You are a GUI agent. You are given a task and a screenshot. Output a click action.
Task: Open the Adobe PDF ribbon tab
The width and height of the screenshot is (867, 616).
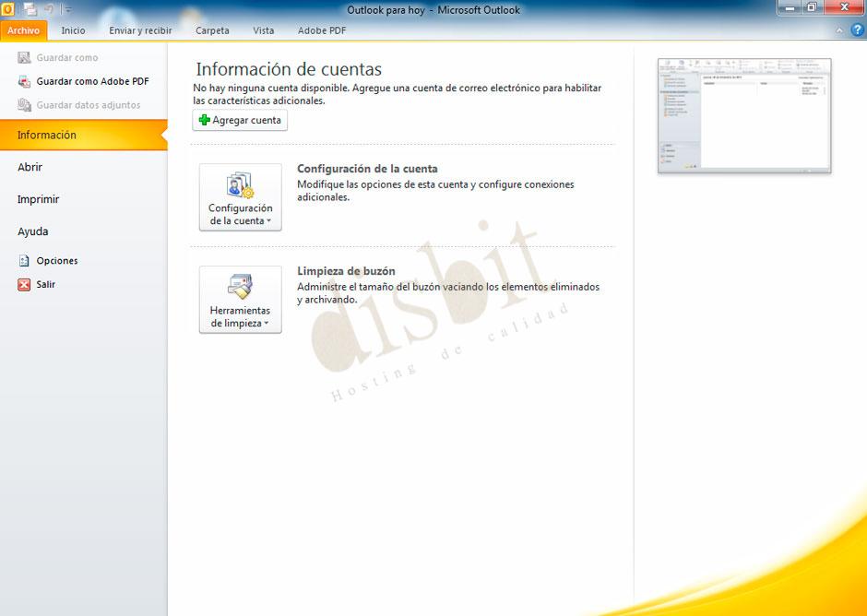pyautogui.click(x=321, y=30)
